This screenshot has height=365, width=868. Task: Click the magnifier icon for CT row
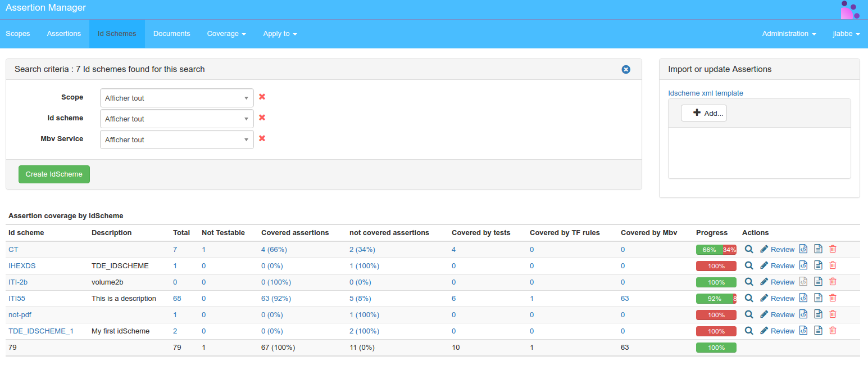coord(748,249)
